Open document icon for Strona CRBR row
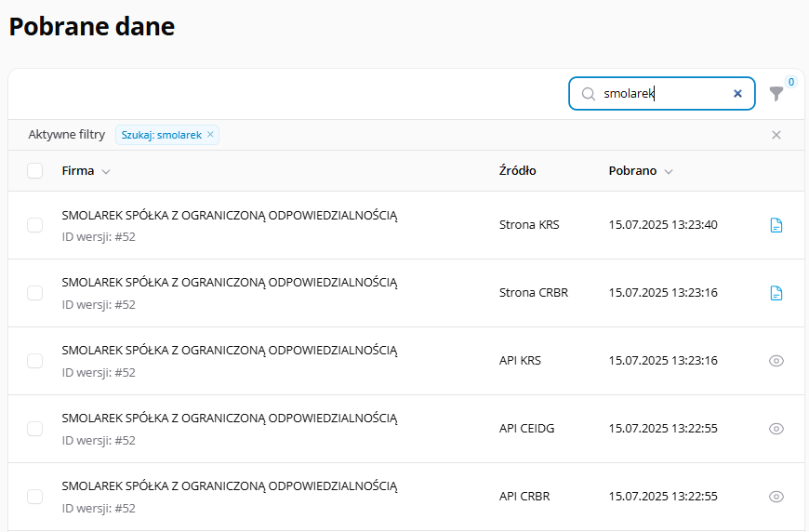 [776, 293]
